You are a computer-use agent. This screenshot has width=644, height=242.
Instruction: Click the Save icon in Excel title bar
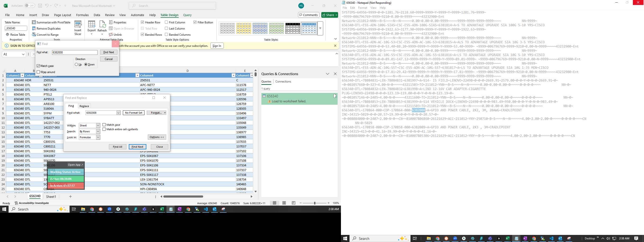(x=40, y=5)
